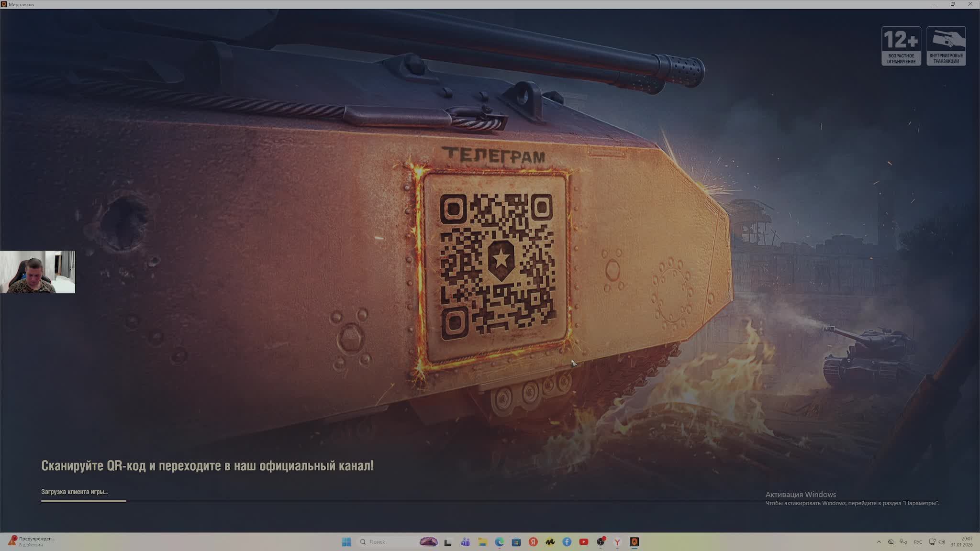Click the in-game transactions badge
This screenshot has width=980, height=551.
point(946,46)
